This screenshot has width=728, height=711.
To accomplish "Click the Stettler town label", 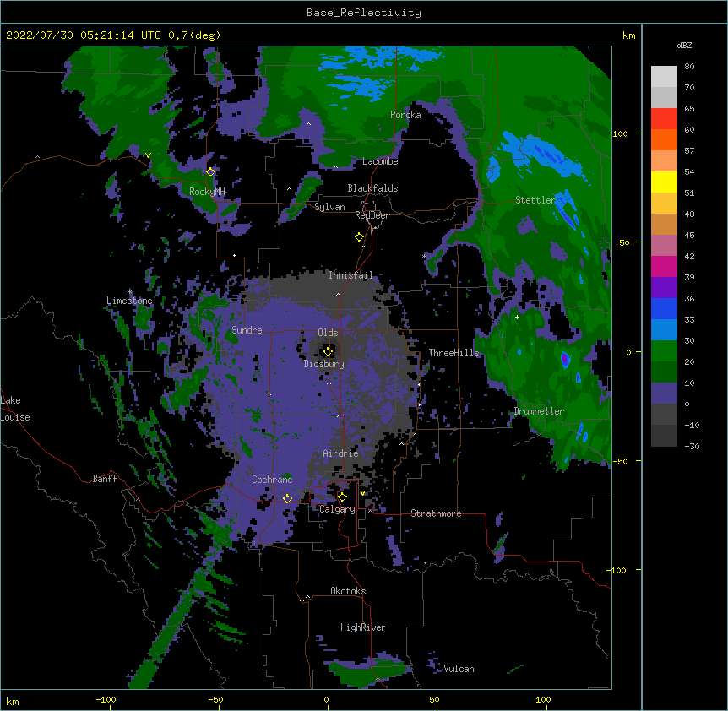I will click(535, 200).
